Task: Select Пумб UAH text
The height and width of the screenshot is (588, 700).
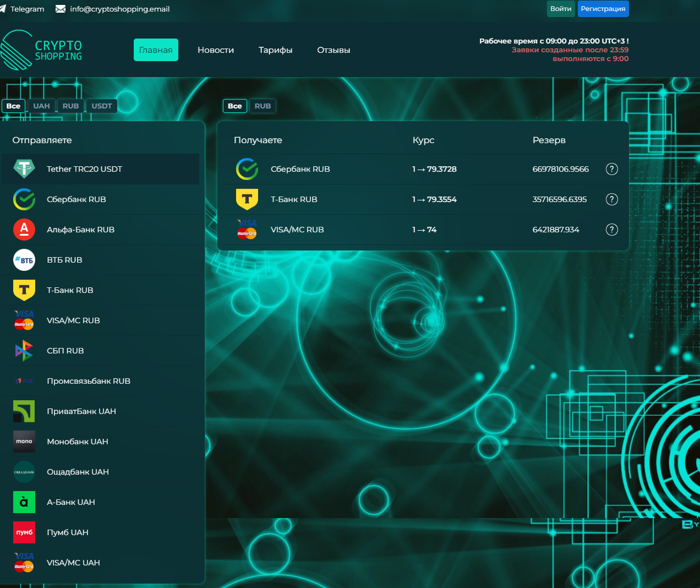Action: pyautogui.click(x=68, y=532)
